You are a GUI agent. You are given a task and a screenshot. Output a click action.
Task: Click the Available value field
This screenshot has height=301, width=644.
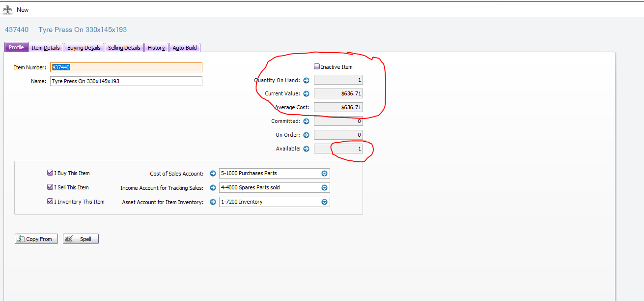tap(338, 149)
